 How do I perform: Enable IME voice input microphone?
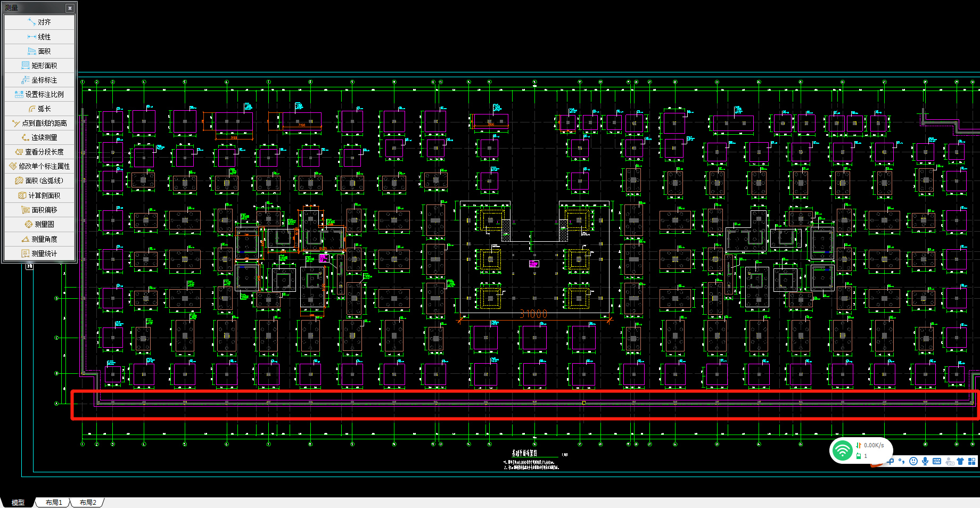(x=925, y=461)
